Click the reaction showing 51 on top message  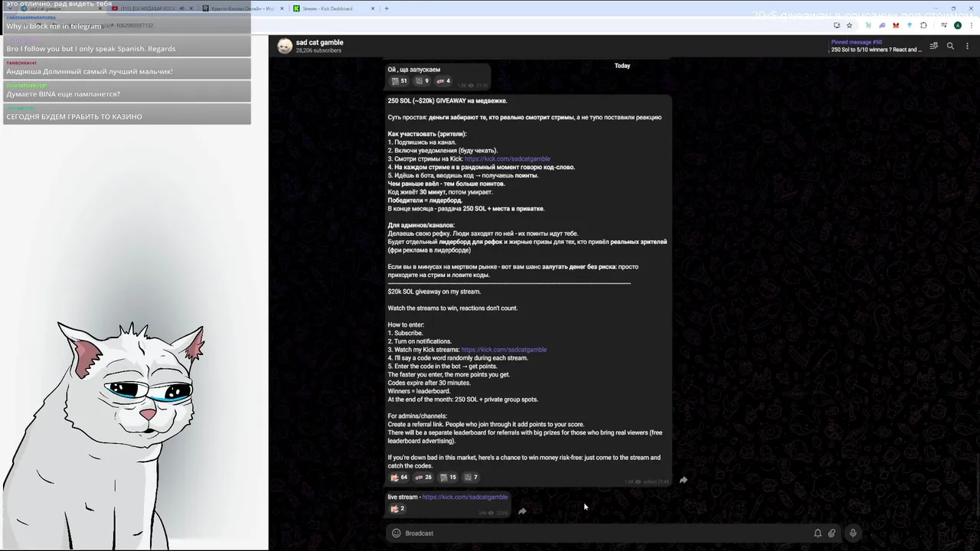pyautogui.click(x=399, y=81)
